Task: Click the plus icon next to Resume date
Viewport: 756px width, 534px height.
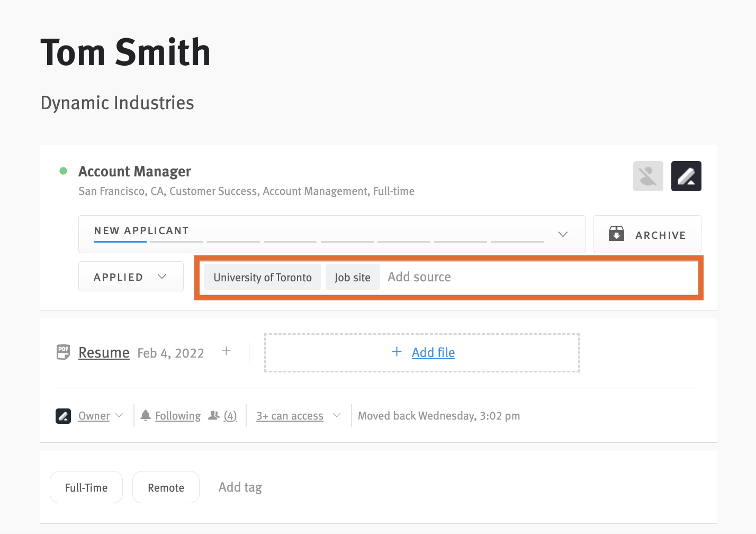Action: coord(226,351)
